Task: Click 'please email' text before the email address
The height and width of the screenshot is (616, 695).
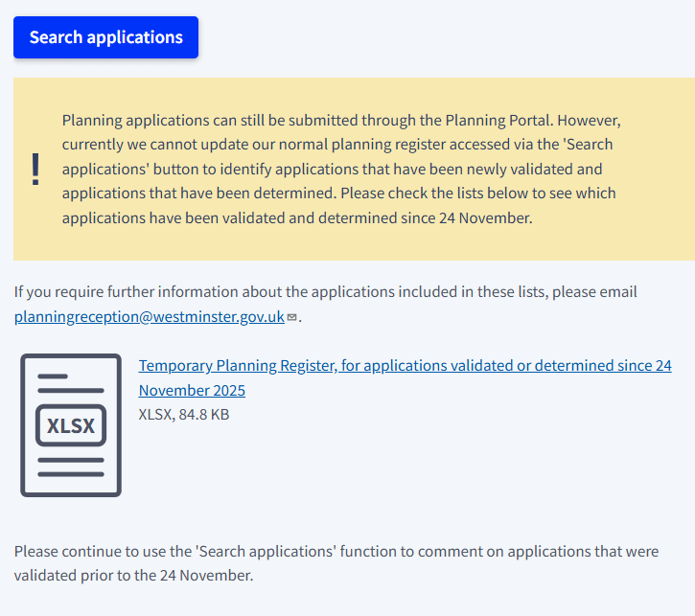Action: pyautogui.click(x=598, y=292)
